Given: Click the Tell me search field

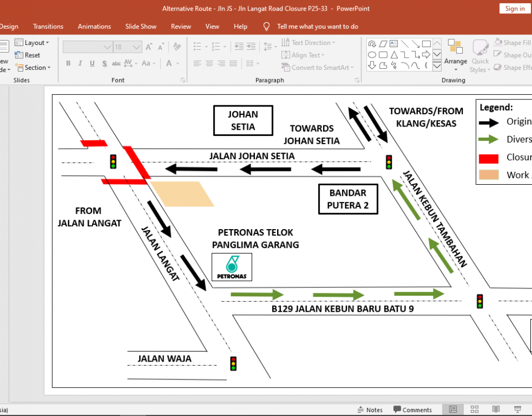Looking at the screenshot, I should pos(318,26).
